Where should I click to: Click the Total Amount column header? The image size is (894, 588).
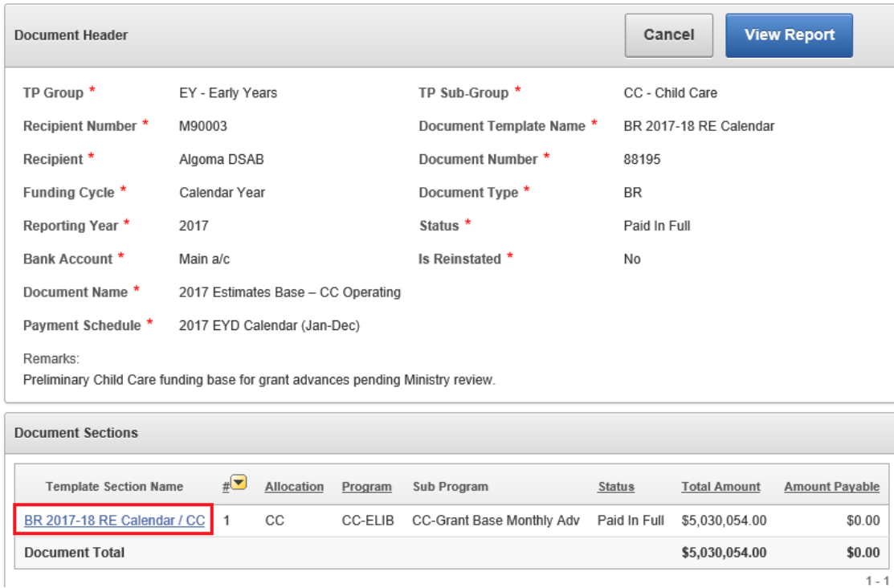coord(721,487)
